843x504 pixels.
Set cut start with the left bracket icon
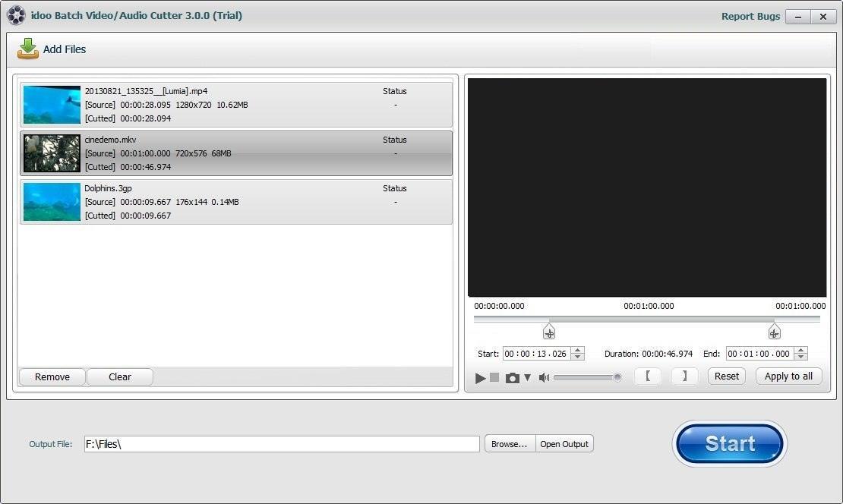(x=647, y=376)
